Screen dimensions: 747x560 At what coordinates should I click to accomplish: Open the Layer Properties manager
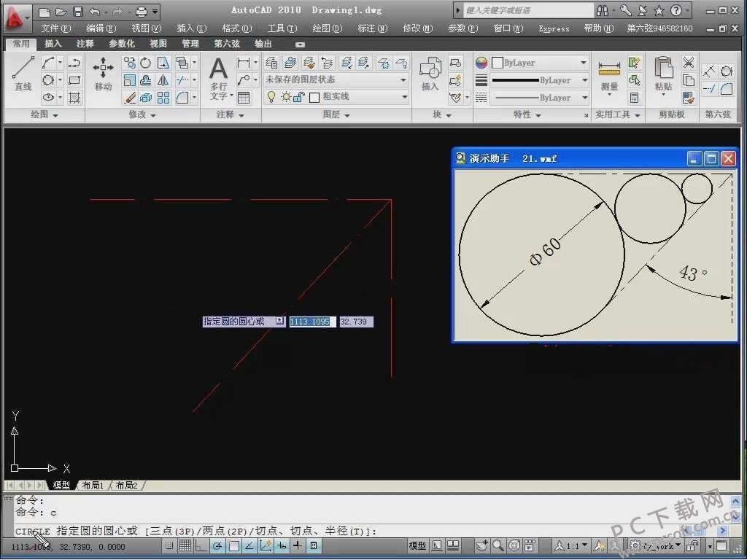pyautogui.click(x=271, y=63)
